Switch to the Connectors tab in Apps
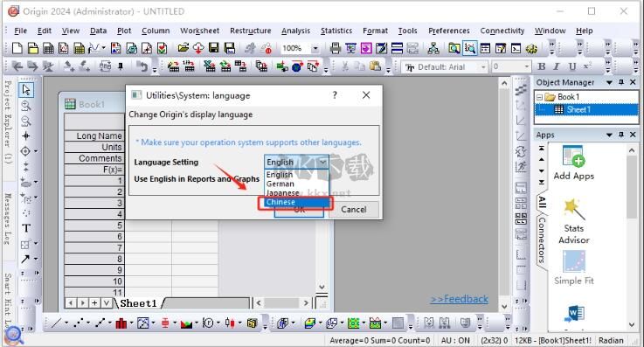Image resolution: width=644 pixels, height=347 pixels. tap(542, 239)
